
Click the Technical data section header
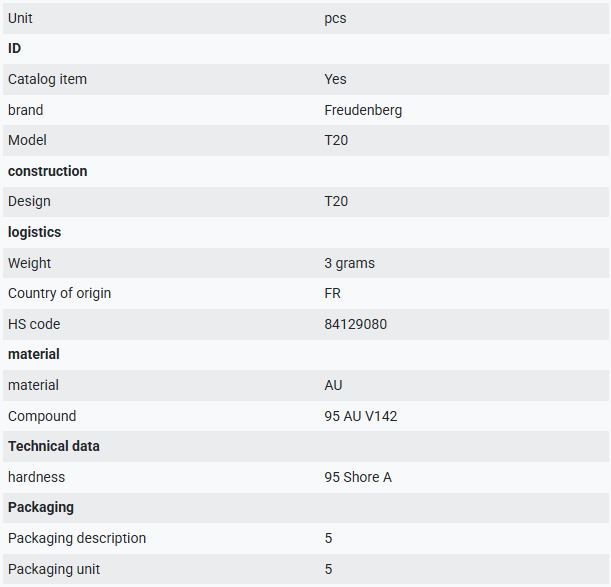coord(54,447)
